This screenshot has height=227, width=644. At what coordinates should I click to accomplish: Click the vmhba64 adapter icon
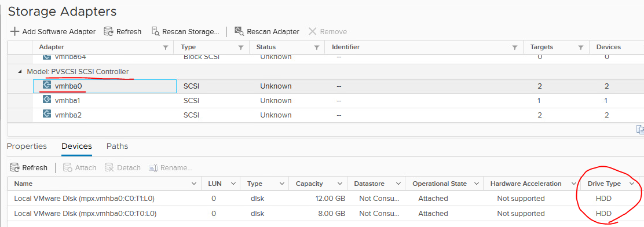coord(47,57)
